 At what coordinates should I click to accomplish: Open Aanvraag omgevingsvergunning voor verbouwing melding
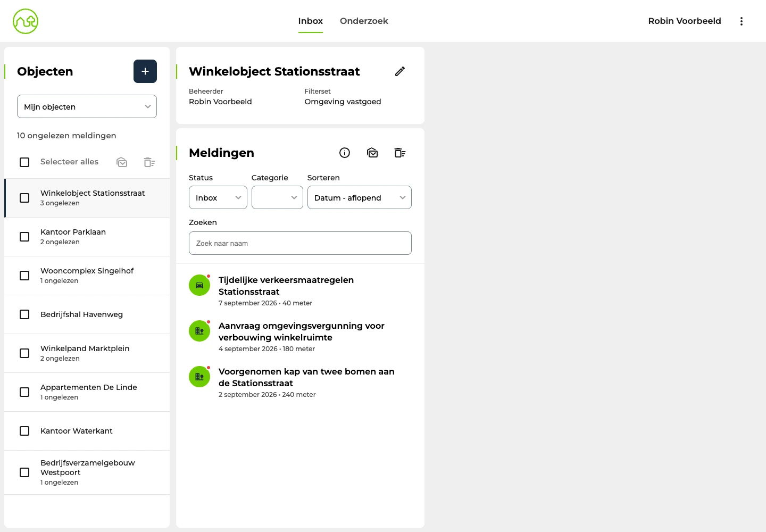(300, 337)
